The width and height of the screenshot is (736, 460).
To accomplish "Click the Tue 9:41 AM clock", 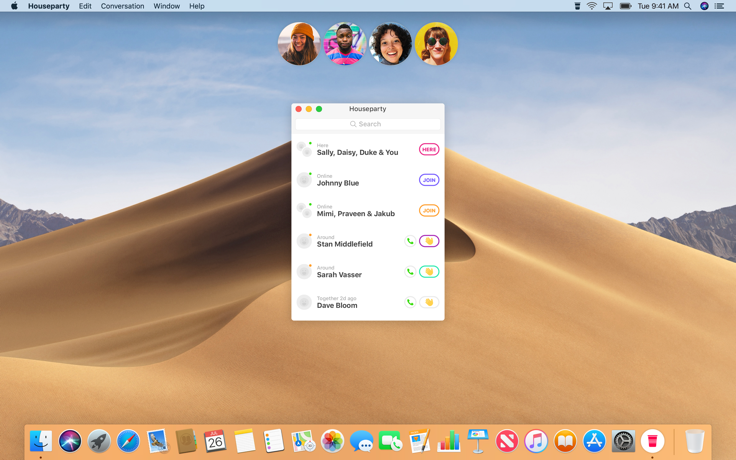I will tap(658, 6).
